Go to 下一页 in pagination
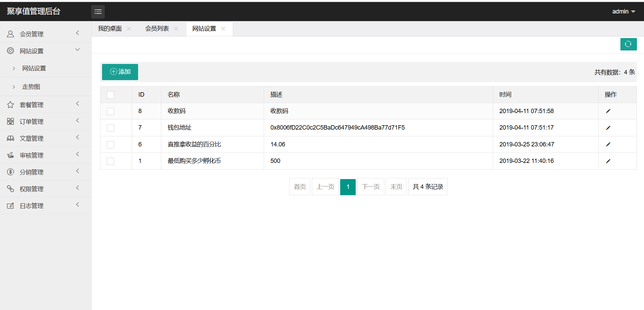644x310 pixels. pyautogui.click(x=371, y=187)
